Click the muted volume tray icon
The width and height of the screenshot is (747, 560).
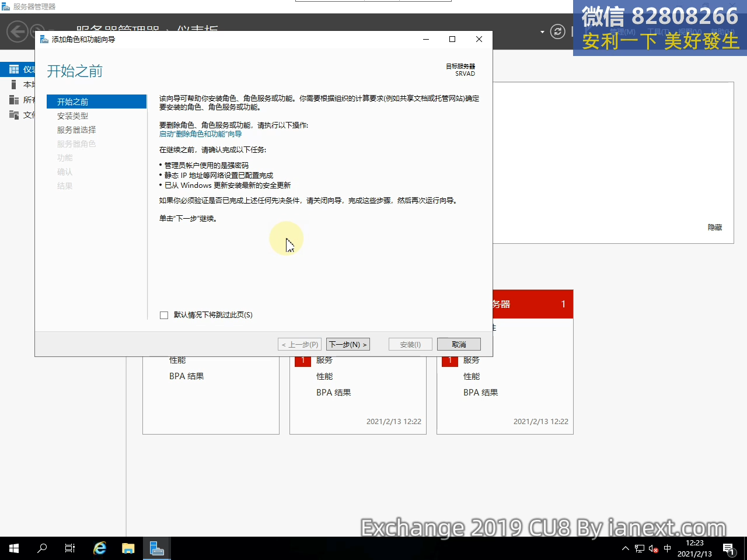click(654, 548)
